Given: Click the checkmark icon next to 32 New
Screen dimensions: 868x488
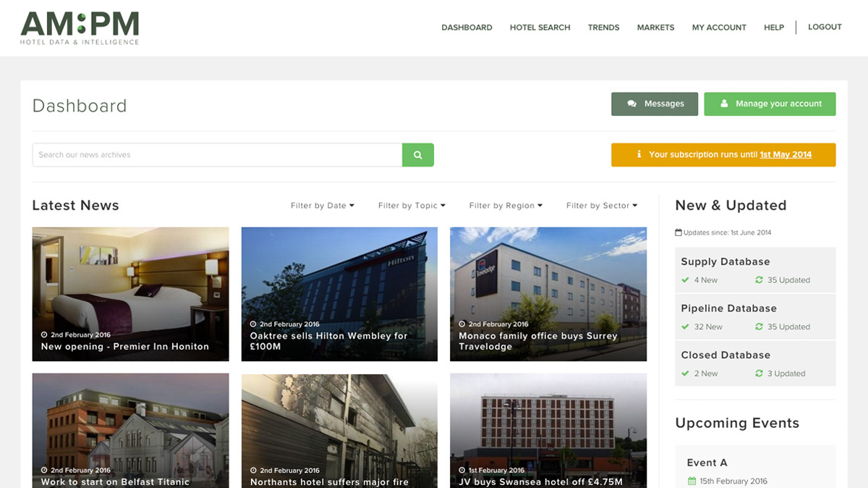Looking at the screenshot, I should [685, 327].
